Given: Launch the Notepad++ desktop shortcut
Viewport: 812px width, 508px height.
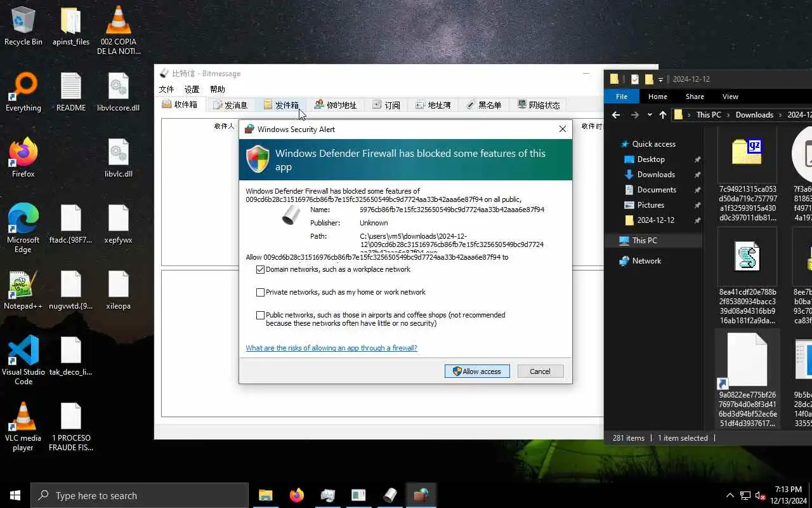Looking at the screenshot, I should [x=23, y=290].
